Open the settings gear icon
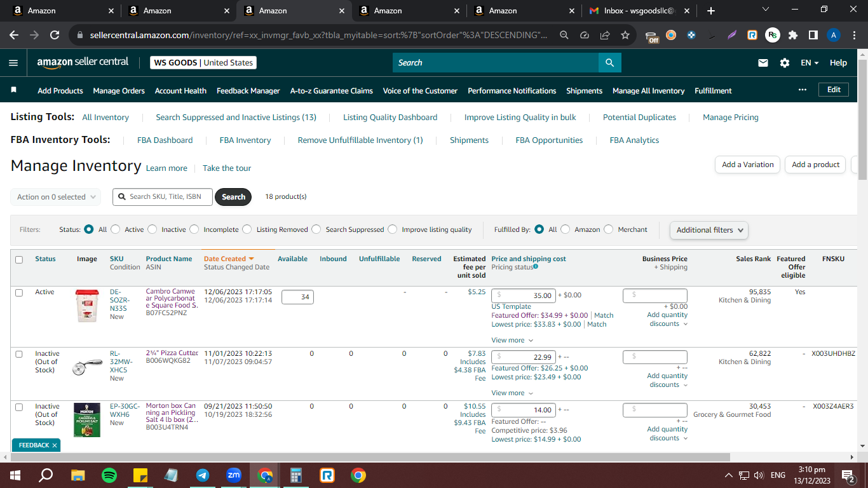The image size is (868, 488). [785, 63]
